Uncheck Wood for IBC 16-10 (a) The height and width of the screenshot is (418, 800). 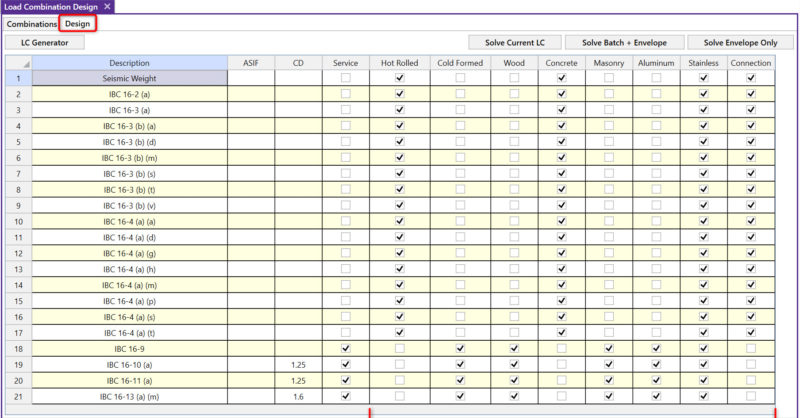[514, 365]
